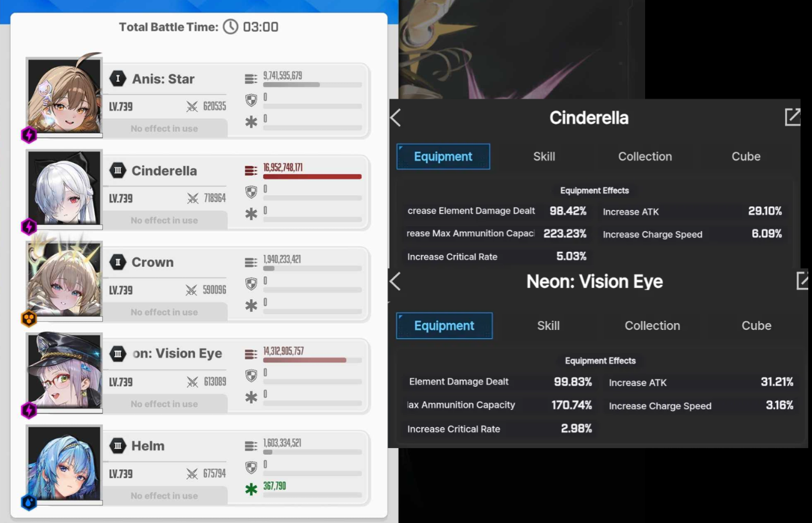Screen dimensions: 812x523
Task: Click the "Total Battle Time: 03:00" text
Action: point(199,27)
